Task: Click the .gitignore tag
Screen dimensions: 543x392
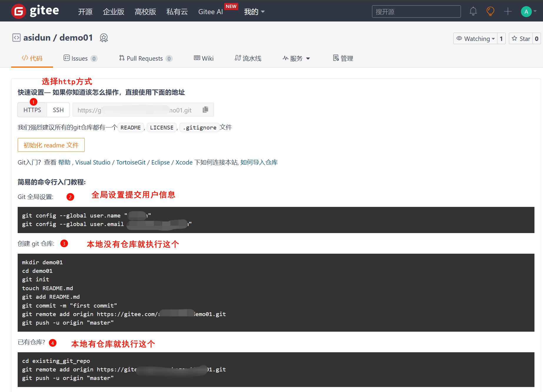Action: pos(200,127)
